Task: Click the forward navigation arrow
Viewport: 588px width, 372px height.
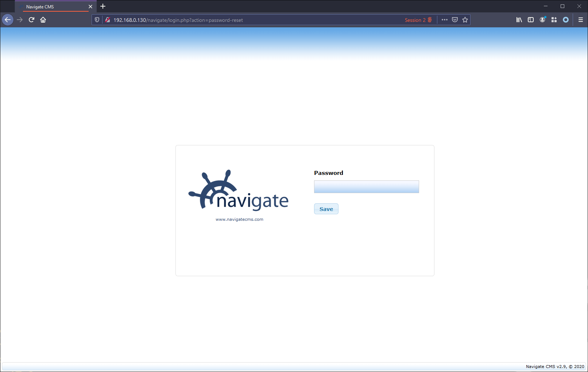Action: (20, 20)
